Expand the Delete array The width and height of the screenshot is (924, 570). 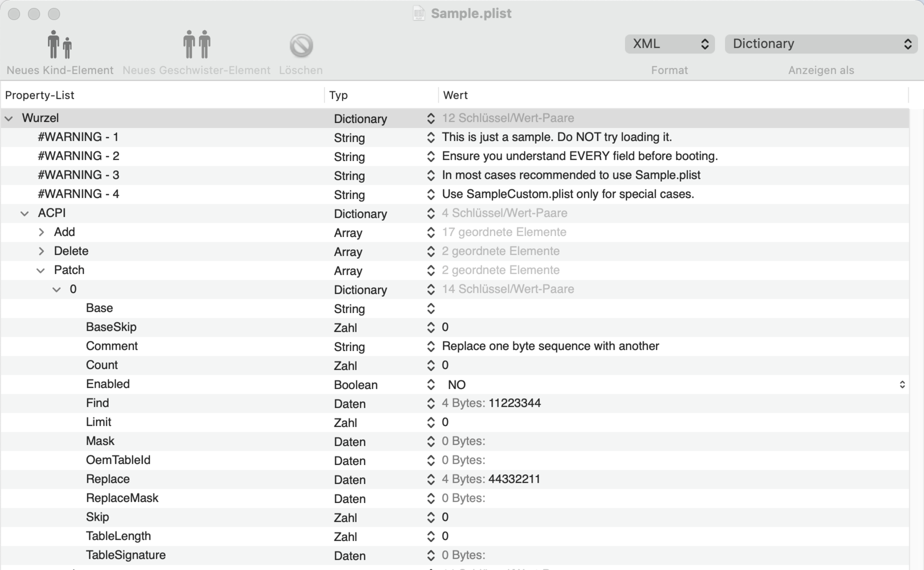pyautogui.click(x=41, y=251)
